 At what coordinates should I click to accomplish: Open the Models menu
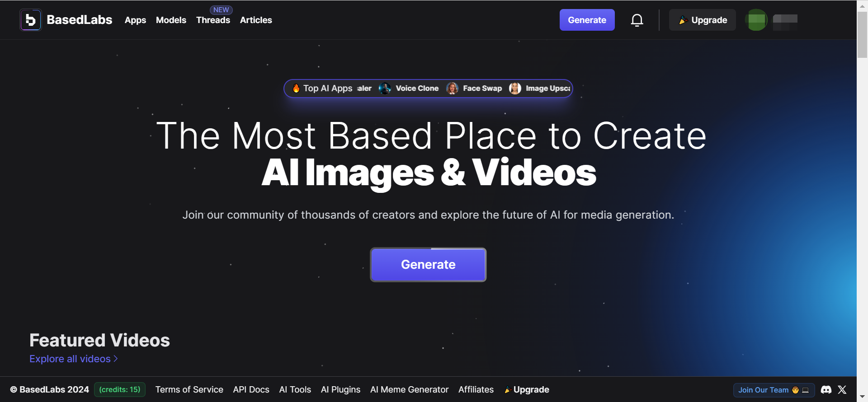pyautogui.click(x=171, y=20)
